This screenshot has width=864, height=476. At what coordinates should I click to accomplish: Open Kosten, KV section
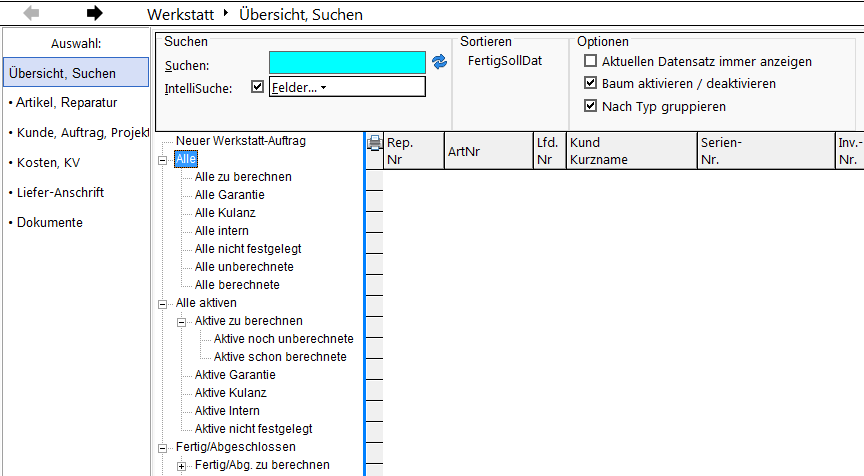48,163
